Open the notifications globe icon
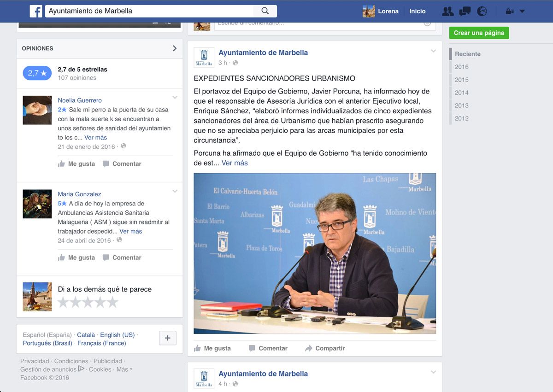553x392 pixels. click(482, 12)
